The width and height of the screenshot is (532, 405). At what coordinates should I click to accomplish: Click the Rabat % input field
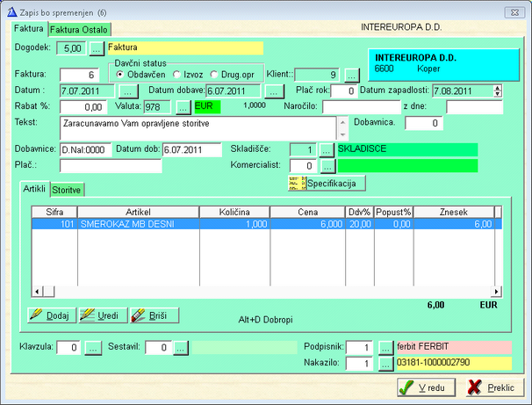[x=83, y=107]
